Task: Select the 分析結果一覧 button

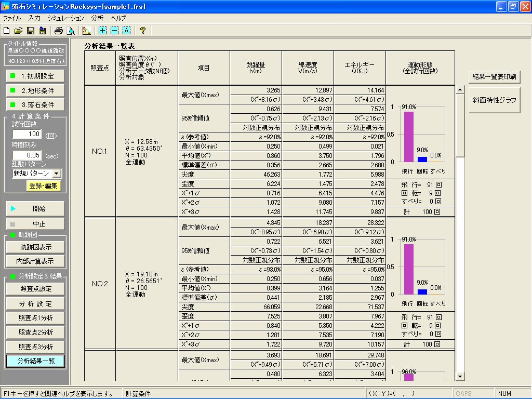Action: (x=35, y=361)
